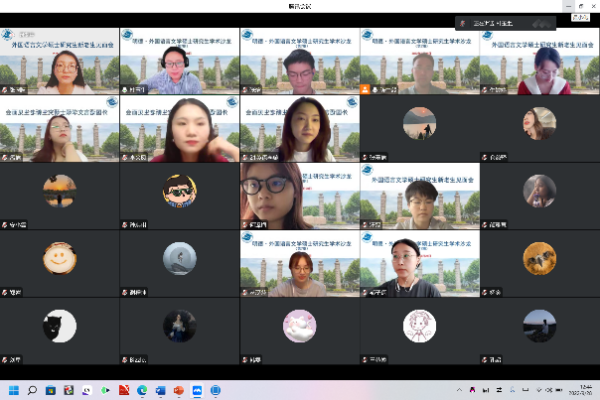The height and width of the screenshot is (400, 600).
Task: Click mic icon on headphones man's tile
Action: (126, 89)
